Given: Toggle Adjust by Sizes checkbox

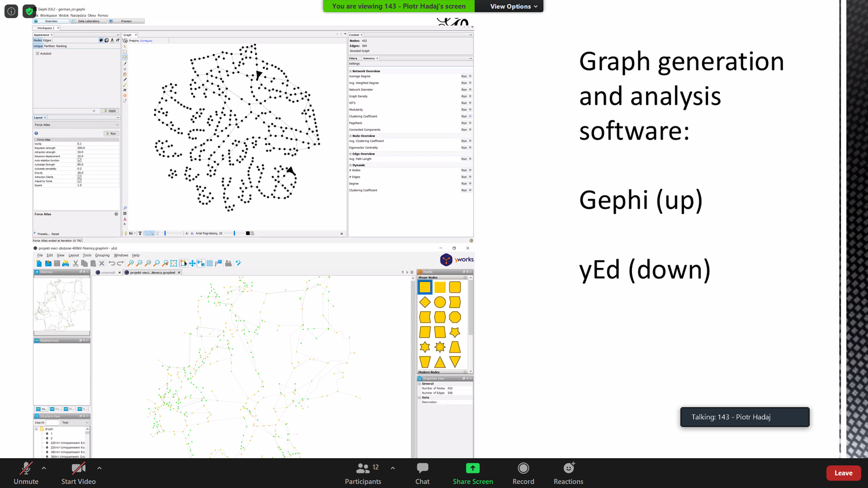Looking at the screenshot, I should click(x=79, y=181).
